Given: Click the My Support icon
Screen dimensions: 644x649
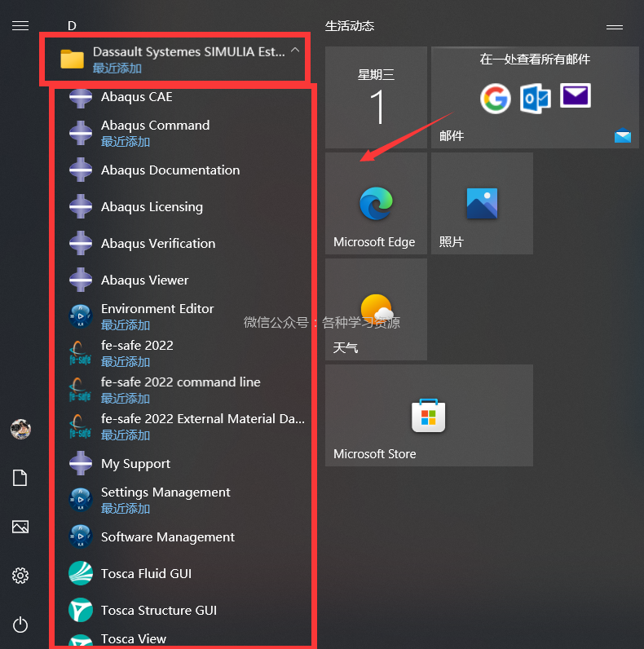Looking at the screenshot, I should coord(81,463).
